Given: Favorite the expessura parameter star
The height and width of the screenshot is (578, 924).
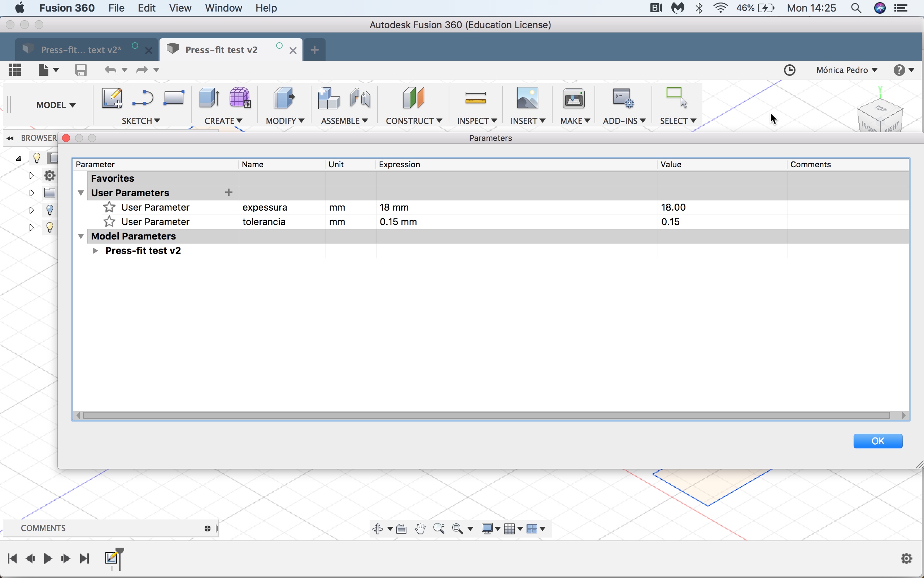Looking at the screenshot, I should pyautogui.click(x=110, y=207).
